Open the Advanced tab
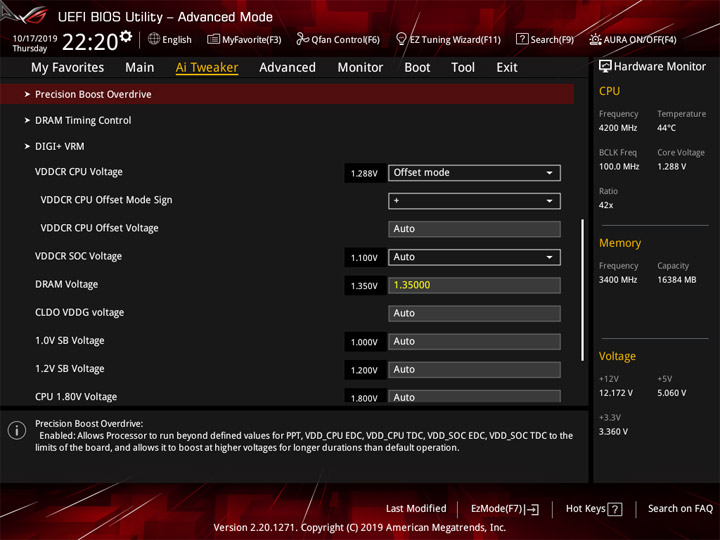Image resolution: width=720 pixels, height=540 pixels. [x=287, y=68]
